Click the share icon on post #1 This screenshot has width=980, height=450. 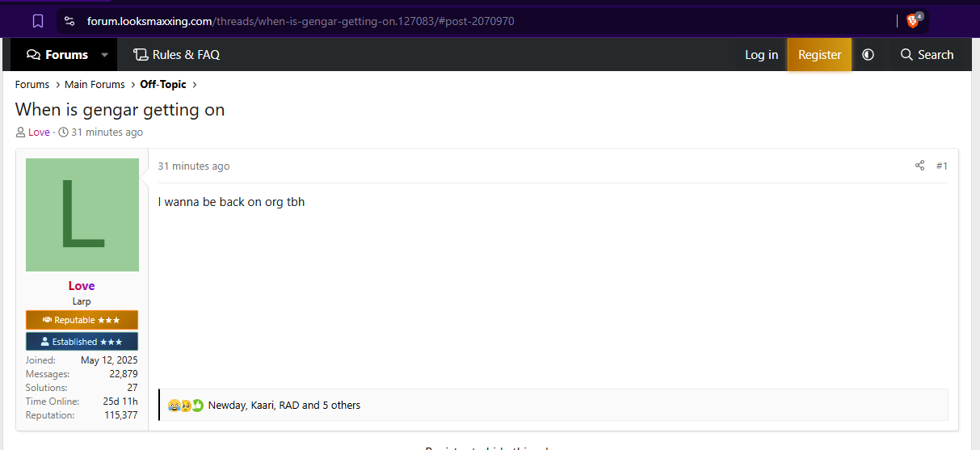click(919, 166)
